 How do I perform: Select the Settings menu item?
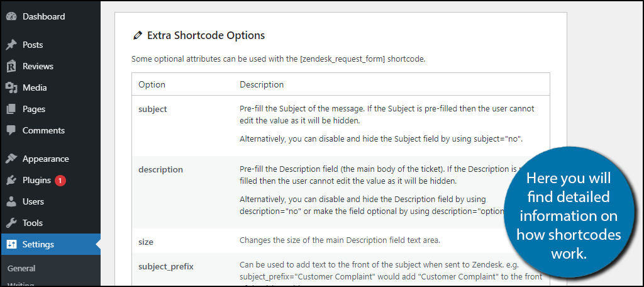[38, 245]
